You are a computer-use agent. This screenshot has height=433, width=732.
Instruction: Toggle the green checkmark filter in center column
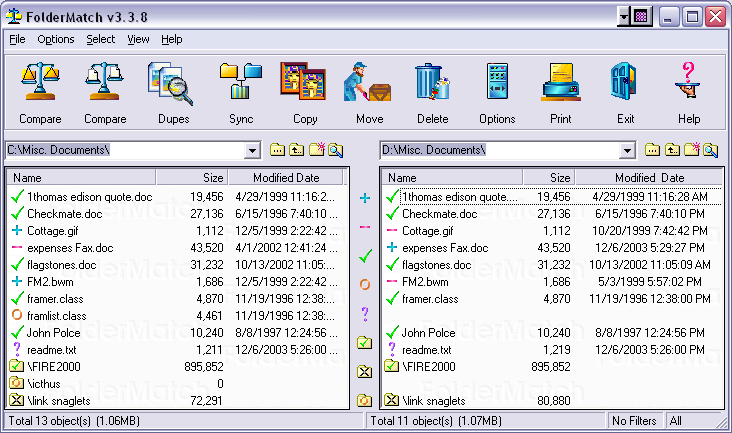coord(365,256)
